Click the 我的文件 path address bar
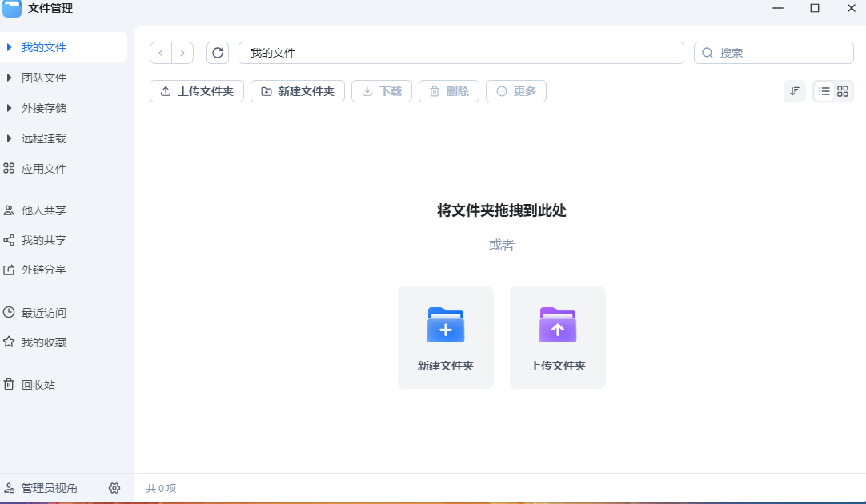Viewport: 866px width, 504px height. pyautogui.click(x=461, y=53)
